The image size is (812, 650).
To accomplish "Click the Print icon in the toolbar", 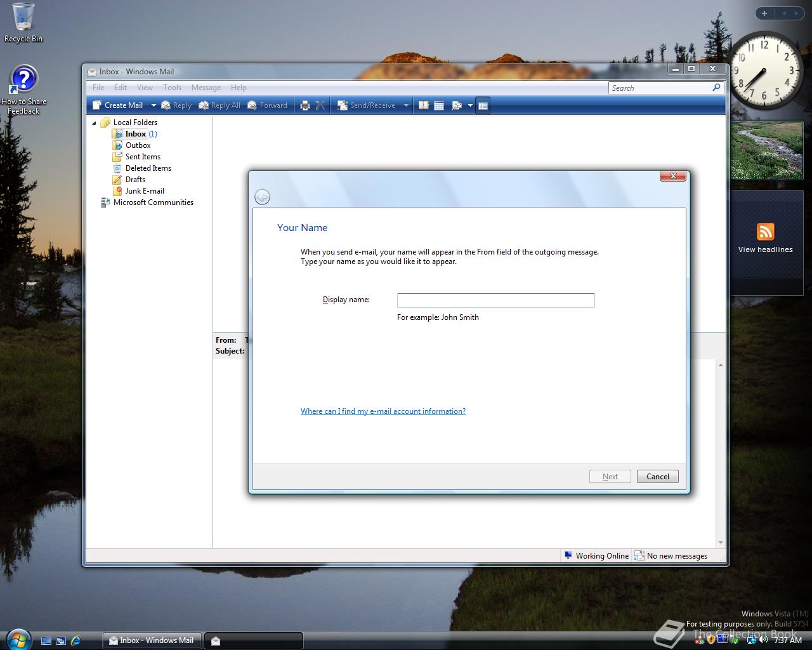I will [x=304, y=105].
